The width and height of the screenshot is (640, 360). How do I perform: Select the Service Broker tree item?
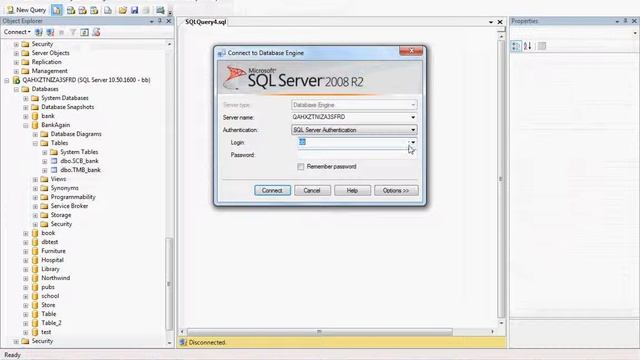coord(69,206)
